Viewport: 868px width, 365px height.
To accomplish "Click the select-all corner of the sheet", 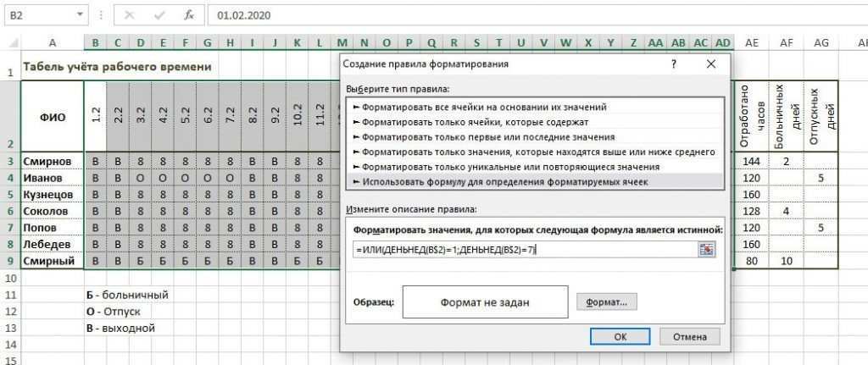I will (10, 43).
